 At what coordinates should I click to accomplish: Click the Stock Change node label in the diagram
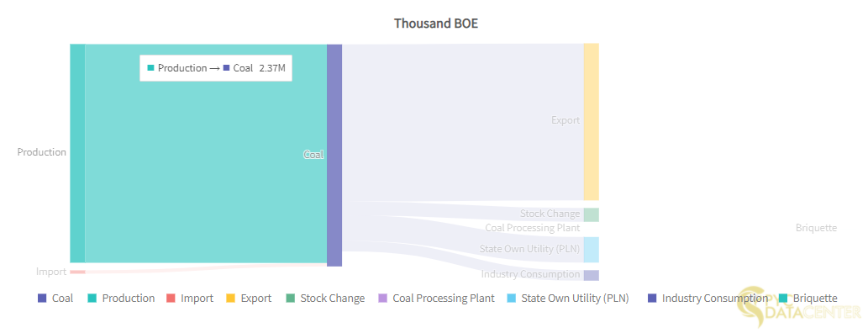[550, 214]
